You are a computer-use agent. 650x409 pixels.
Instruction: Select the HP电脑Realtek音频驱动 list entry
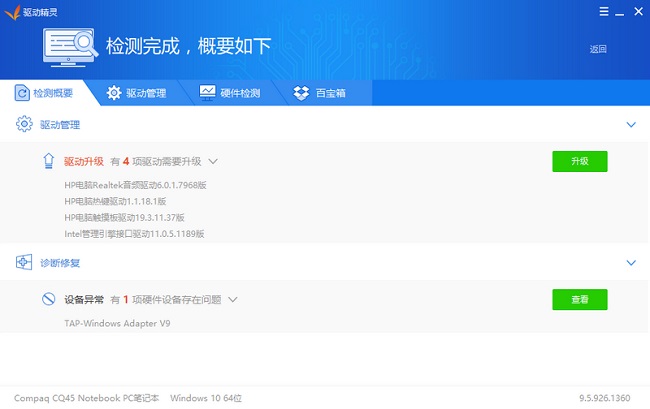pos(135,185)
